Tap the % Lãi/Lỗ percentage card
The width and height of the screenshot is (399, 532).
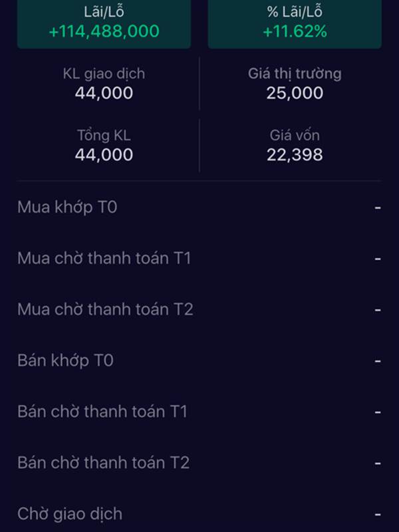point(295,24)
